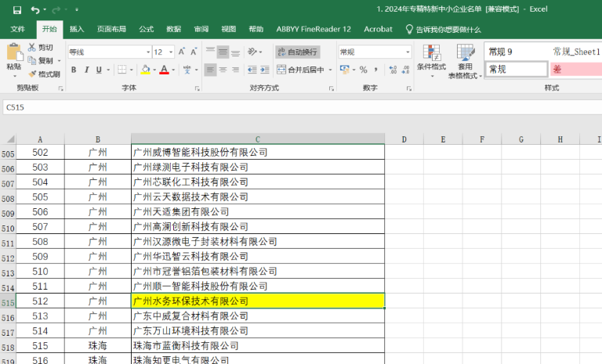This screenshot has width=602, height=364.
Task: Click the cell borders icon
Action: 122,70
